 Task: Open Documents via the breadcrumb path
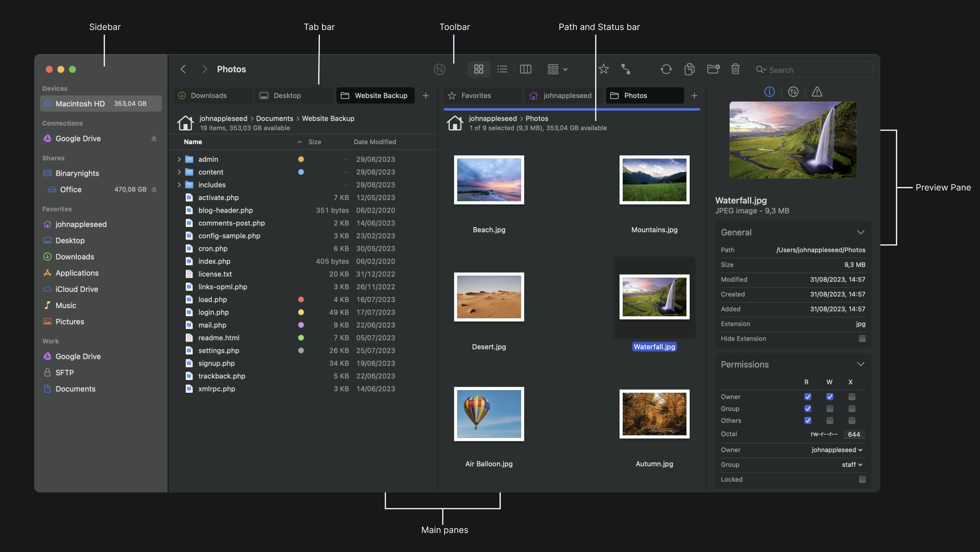(274, 118)
